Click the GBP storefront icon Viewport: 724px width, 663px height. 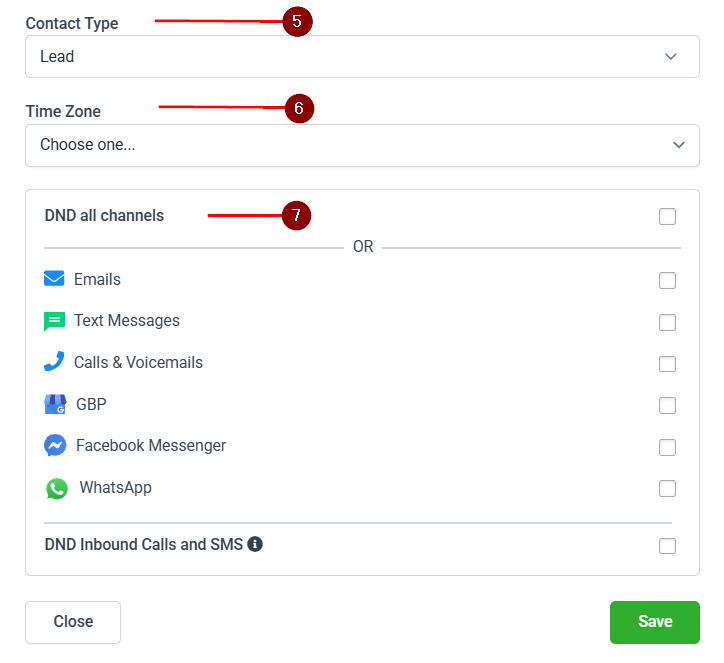(55, 405)
